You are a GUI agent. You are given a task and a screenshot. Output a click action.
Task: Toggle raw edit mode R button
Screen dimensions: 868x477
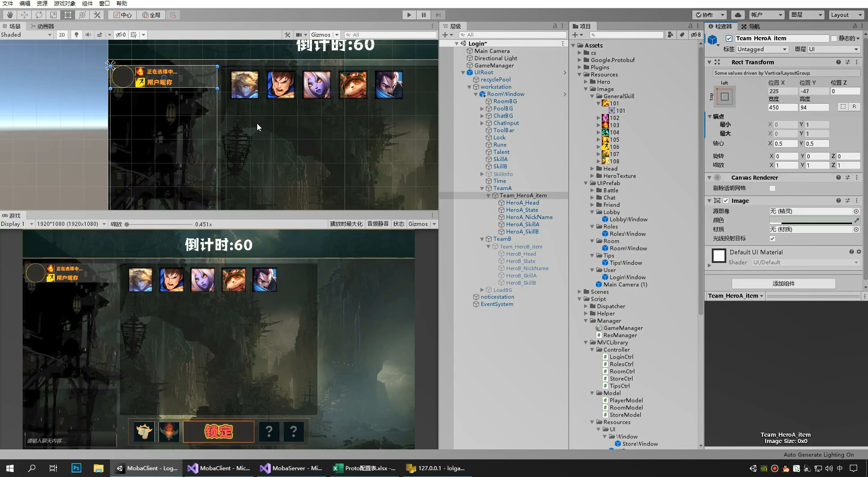click(854, 107)
